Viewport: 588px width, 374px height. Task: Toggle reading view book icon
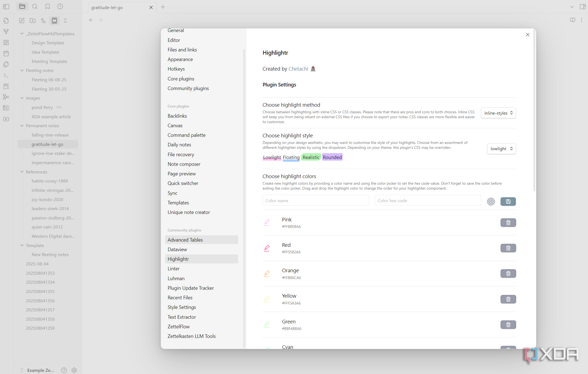click(573, 20)
